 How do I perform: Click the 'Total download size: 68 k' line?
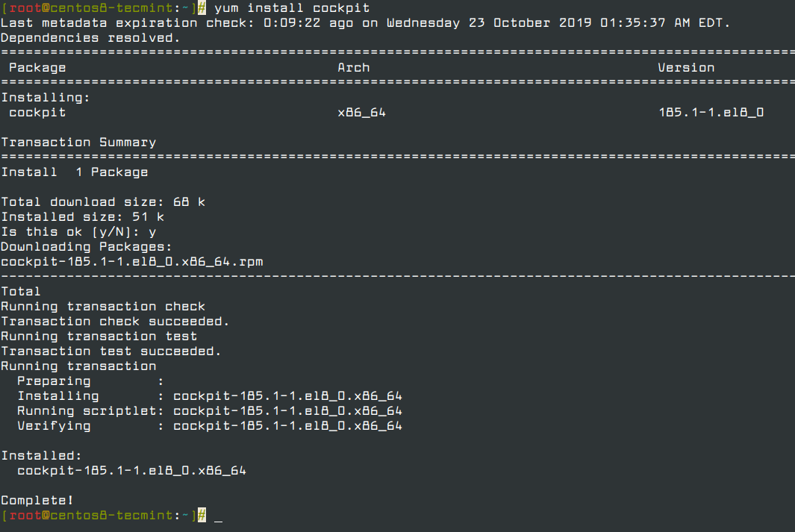(x=102, y=202)
